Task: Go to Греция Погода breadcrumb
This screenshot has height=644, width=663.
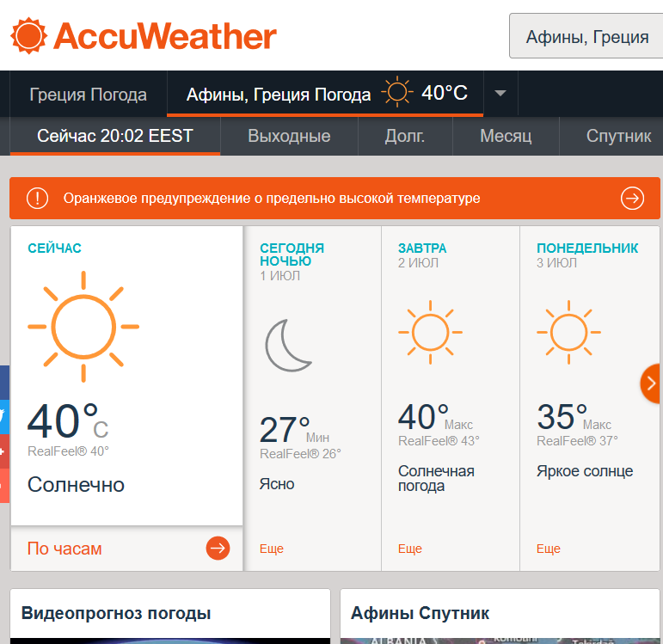Action: [x=88, y=95]
